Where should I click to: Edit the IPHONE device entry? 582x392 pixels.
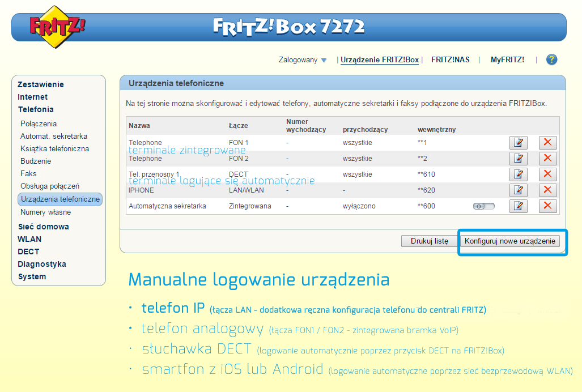pyautogui.click(x=519, y=190)
